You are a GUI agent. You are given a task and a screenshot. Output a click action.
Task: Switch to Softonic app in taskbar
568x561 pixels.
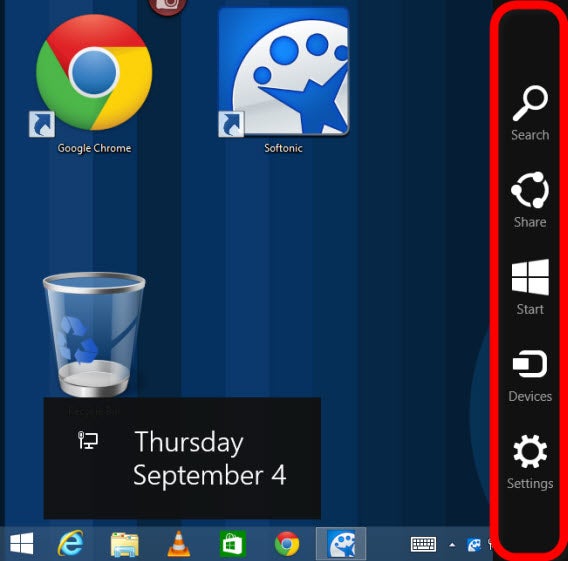(x=341, y=543)
